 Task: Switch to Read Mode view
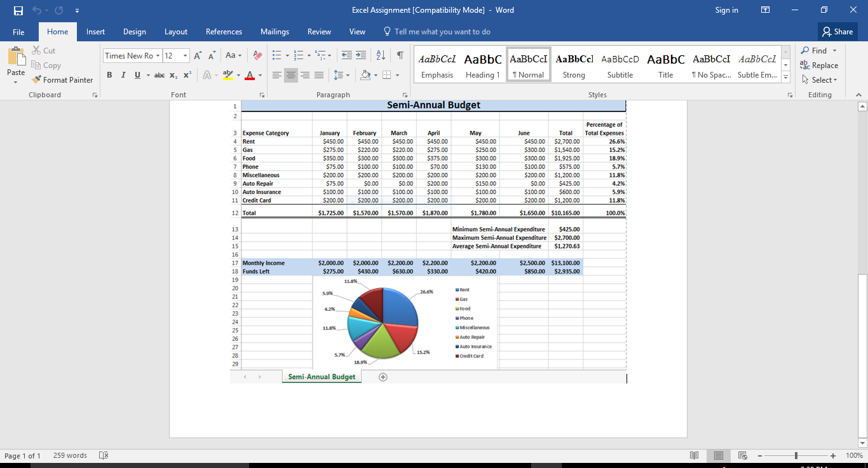click(695, 455)
